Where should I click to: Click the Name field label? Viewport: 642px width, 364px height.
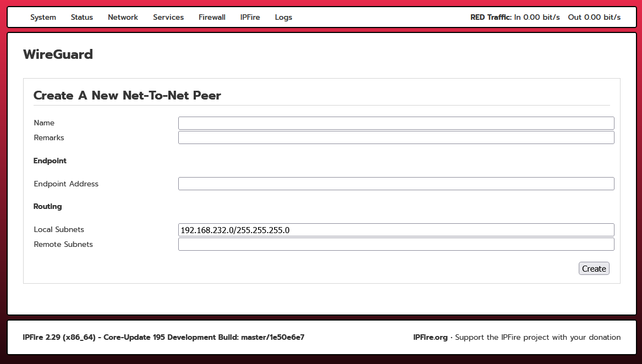coord(44,123)
